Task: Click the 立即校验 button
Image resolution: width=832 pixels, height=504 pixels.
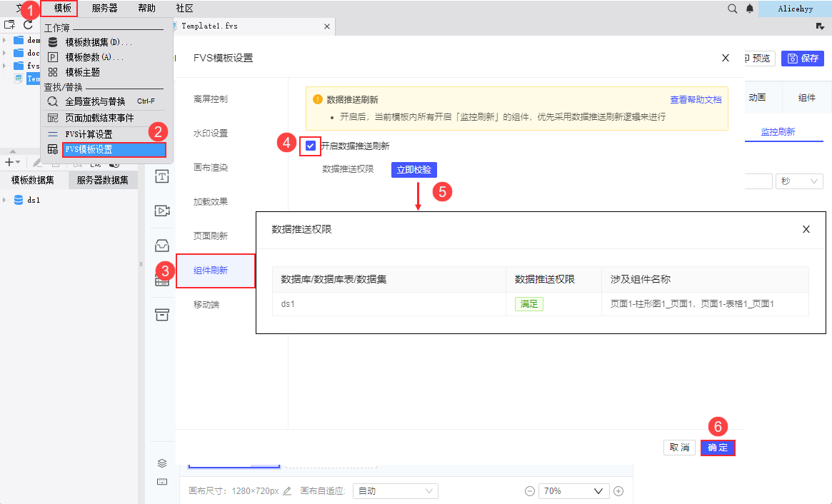Action: click(x=414, y=170)
